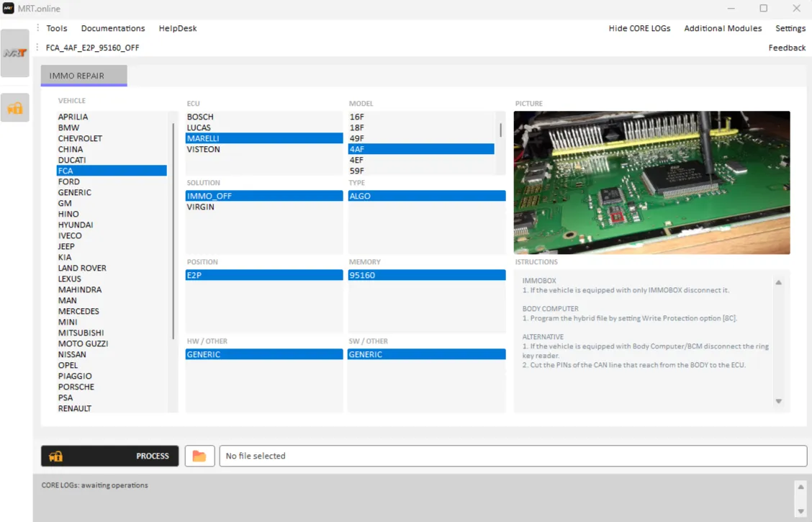Select APRILIA in vehicle list
Screen dimensions: 812x522
pos(112,117)
